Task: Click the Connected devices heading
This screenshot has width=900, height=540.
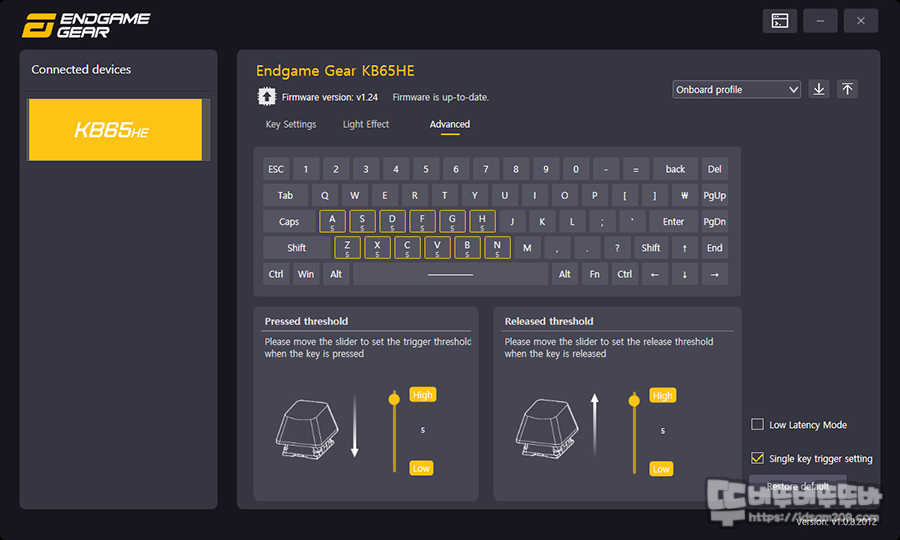Action: coord(81,69)
